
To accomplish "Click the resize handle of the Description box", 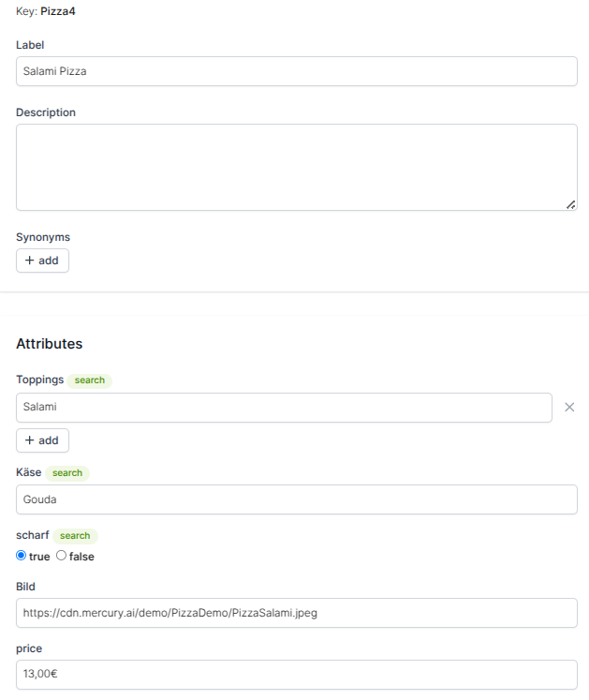I will (570, 204).
